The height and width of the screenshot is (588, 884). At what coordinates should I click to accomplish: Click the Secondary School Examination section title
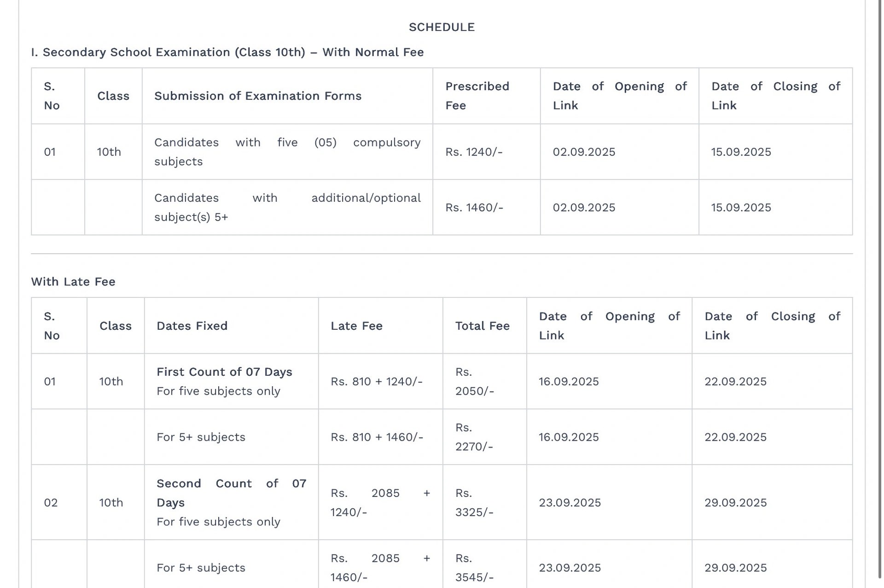pos(227,52)
